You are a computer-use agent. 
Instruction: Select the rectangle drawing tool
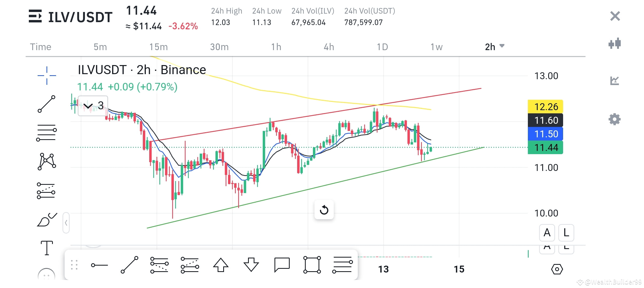coord(312,265)
